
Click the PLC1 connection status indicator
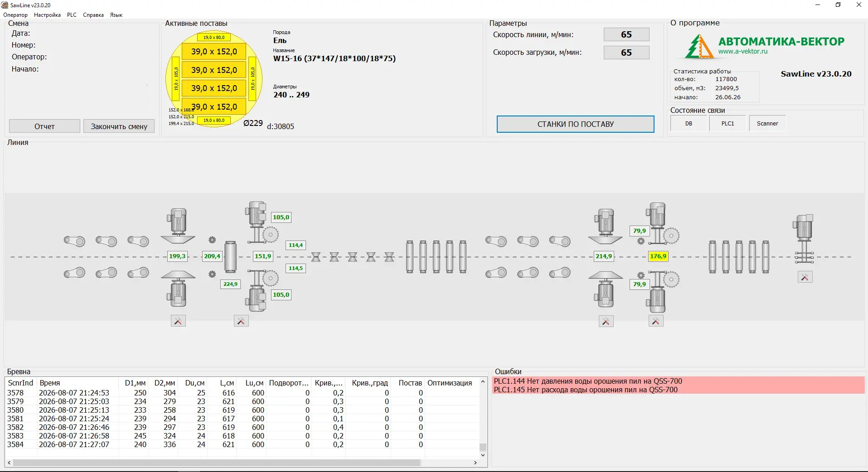point(727,123)
